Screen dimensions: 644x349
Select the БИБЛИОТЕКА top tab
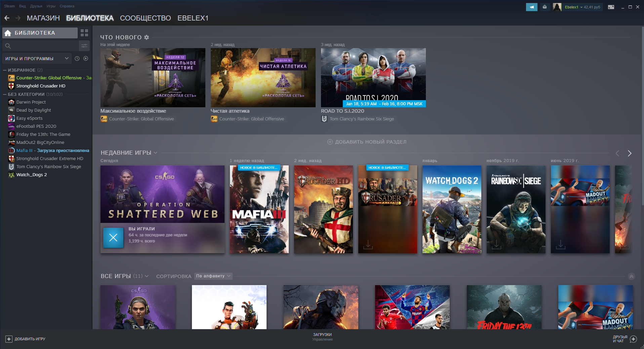(90, 18)
